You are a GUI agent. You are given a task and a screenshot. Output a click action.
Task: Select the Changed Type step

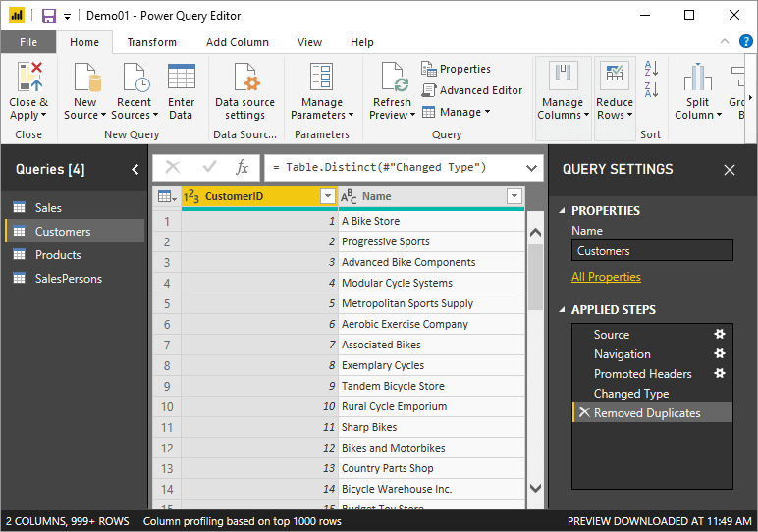[x=652, y=394]
